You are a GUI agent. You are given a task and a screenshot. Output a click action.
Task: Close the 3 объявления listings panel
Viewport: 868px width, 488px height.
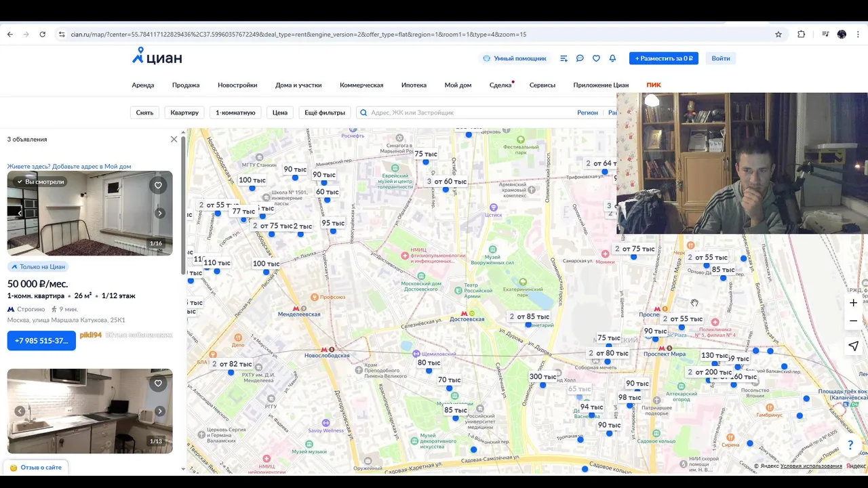pyautogui.click(x=174, y=139)
